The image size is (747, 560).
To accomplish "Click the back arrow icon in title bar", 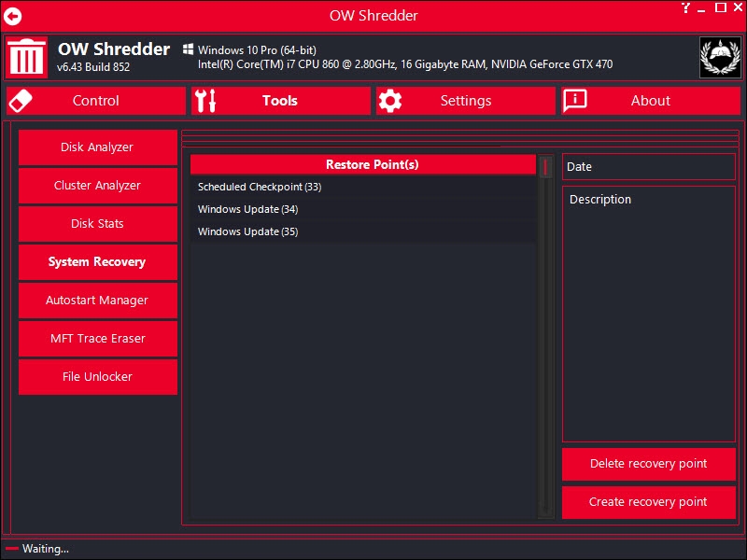I will pos(13,16).
